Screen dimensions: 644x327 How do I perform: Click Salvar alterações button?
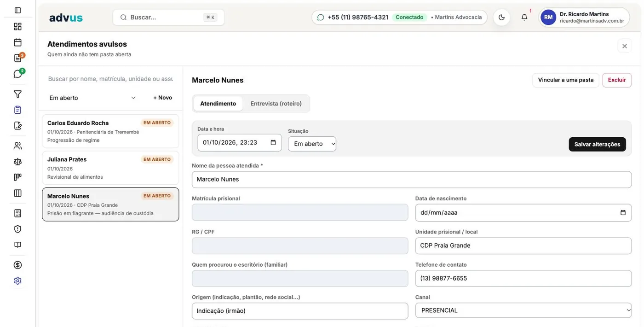click(x=597, y=144)
